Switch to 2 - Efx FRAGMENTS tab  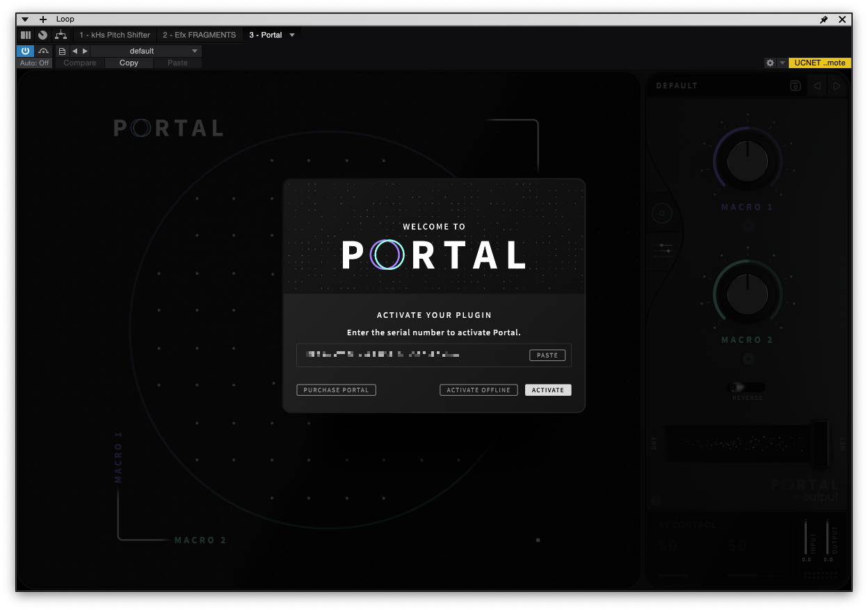(200, 35)
